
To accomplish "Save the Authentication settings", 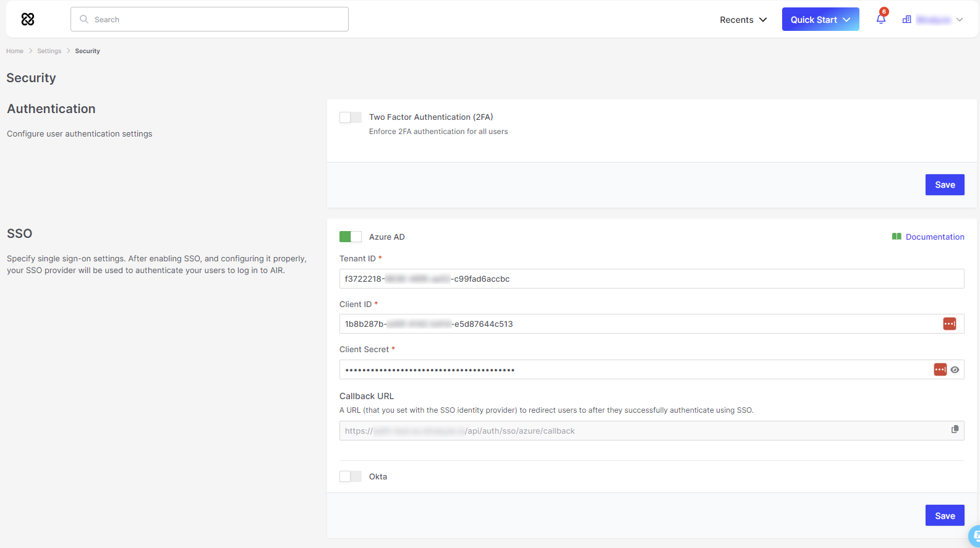I will pos(944,185).
